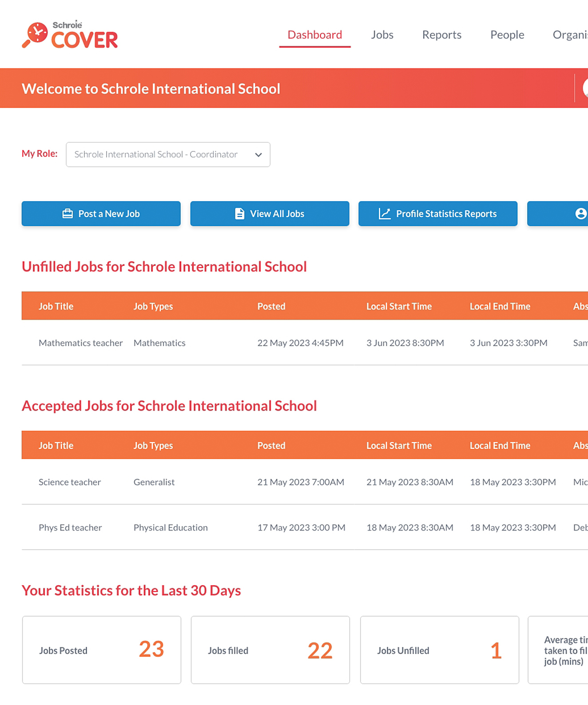
Task: Click the user profile icon button
Action: tap(580, 214)
